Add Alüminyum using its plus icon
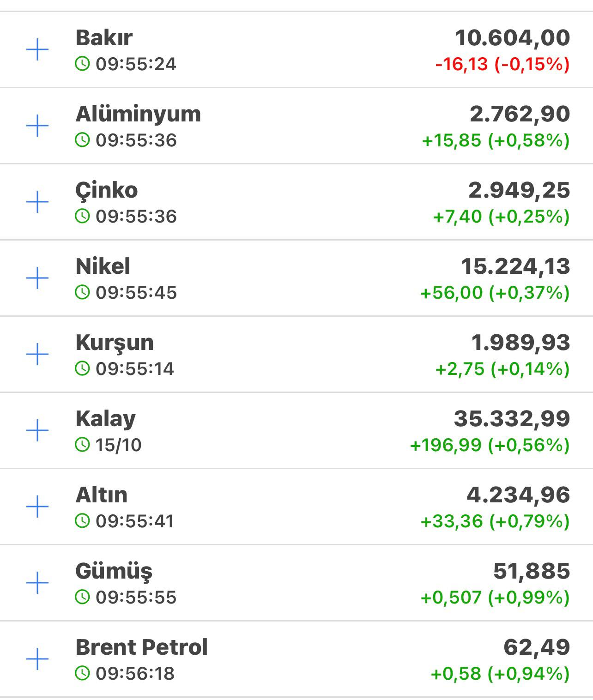Screen dimensions: 593x700 [x=37, y=126]
